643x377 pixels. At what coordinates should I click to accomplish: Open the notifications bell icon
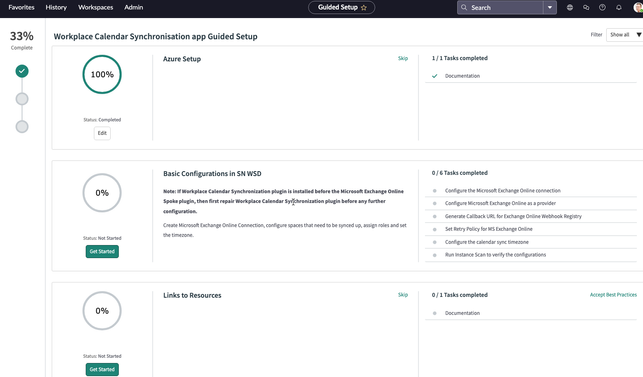click(x=619, y=7)
